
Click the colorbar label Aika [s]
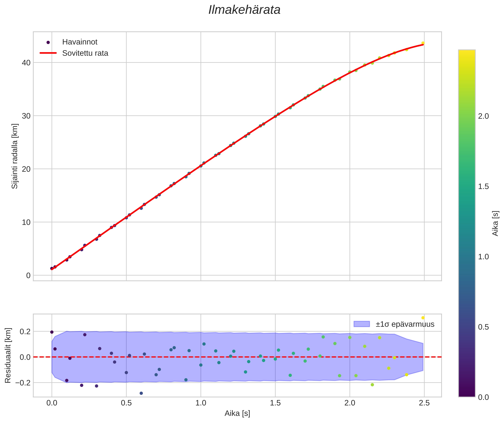coord(495,223)
